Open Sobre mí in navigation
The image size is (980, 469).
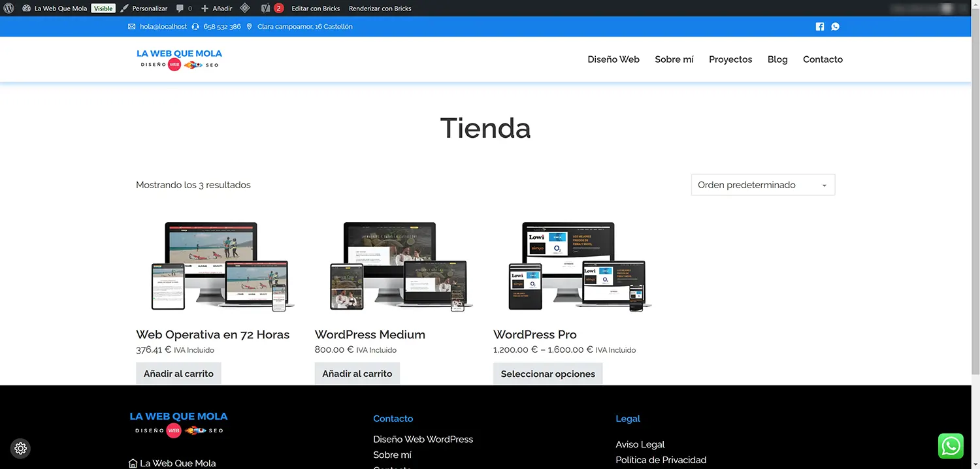click(674, 59)
